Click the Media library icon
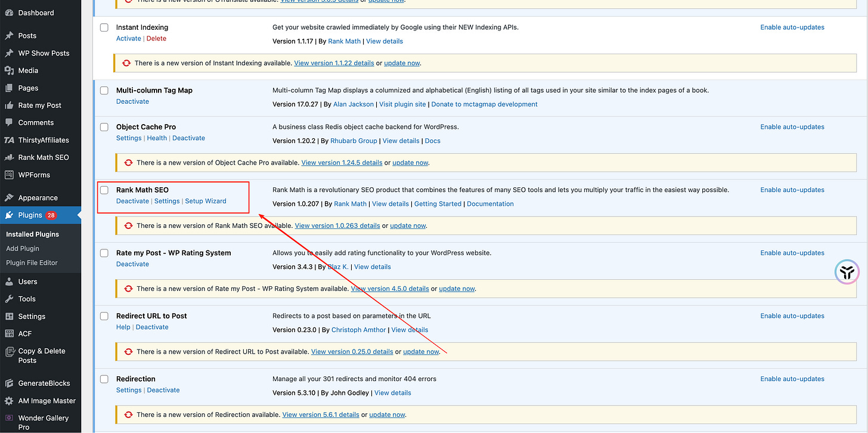This screenshot has height=433, width=868. coord(9,70)
